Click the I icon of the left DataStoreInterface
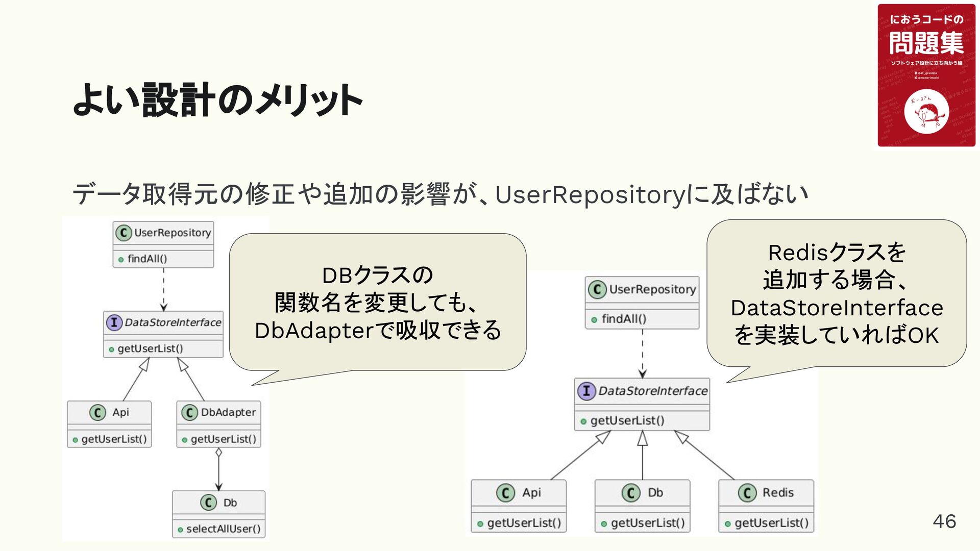This screenshot has height=551, width=980. [x=114, y=322]
